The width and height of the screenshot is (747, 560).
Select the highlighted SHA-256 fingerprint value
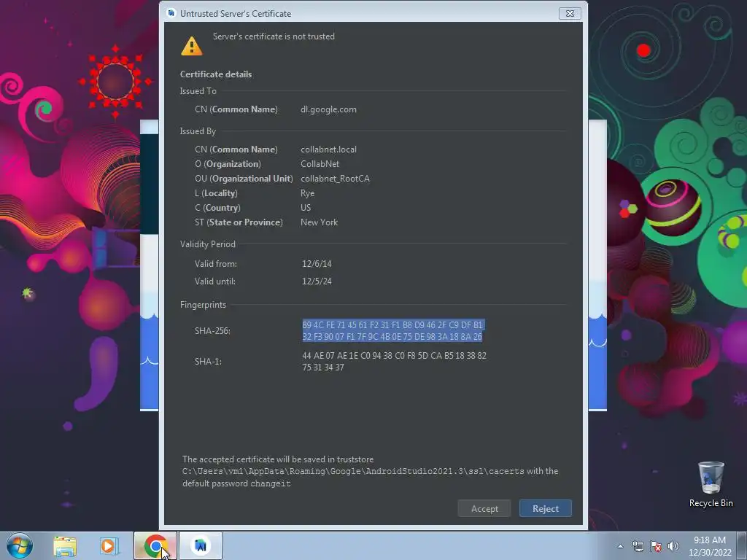(x=393, y=330)
